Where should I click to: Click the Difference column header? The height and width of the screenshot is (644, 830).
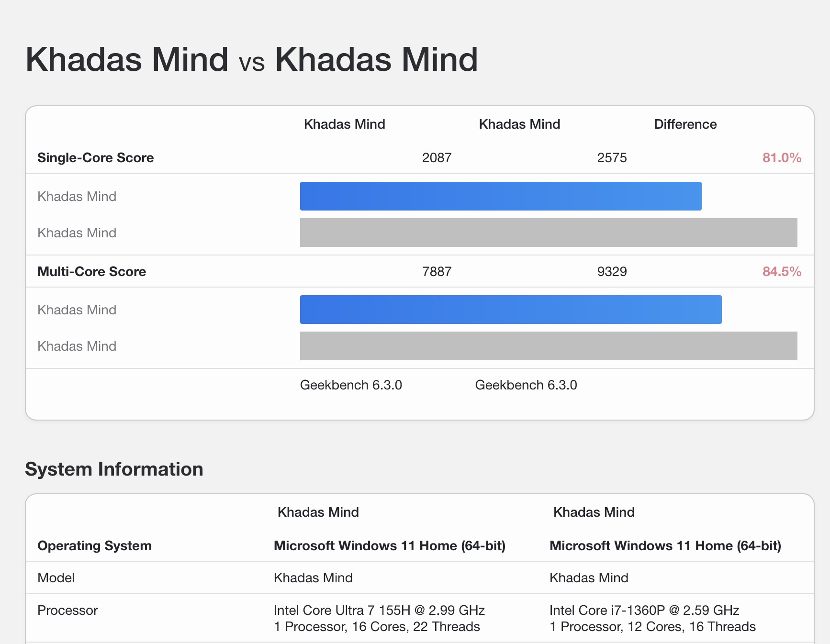coord(685,124)
